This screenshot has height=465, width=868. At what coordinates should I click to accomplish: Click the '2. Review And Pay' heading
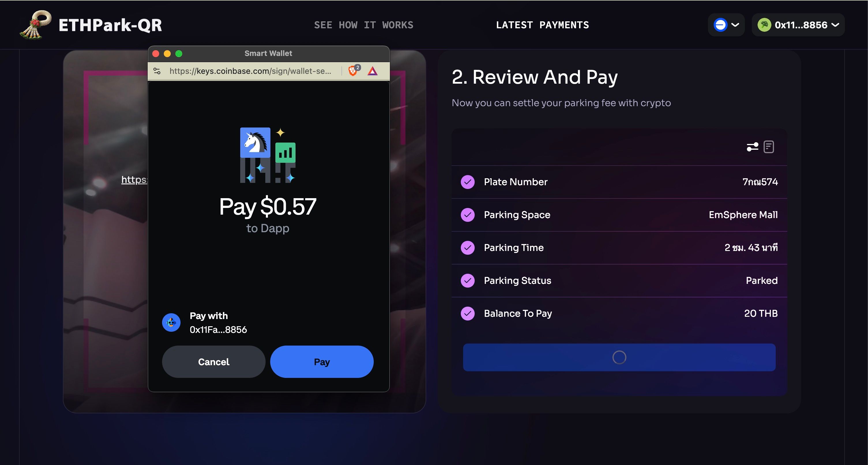coord(535,77)
